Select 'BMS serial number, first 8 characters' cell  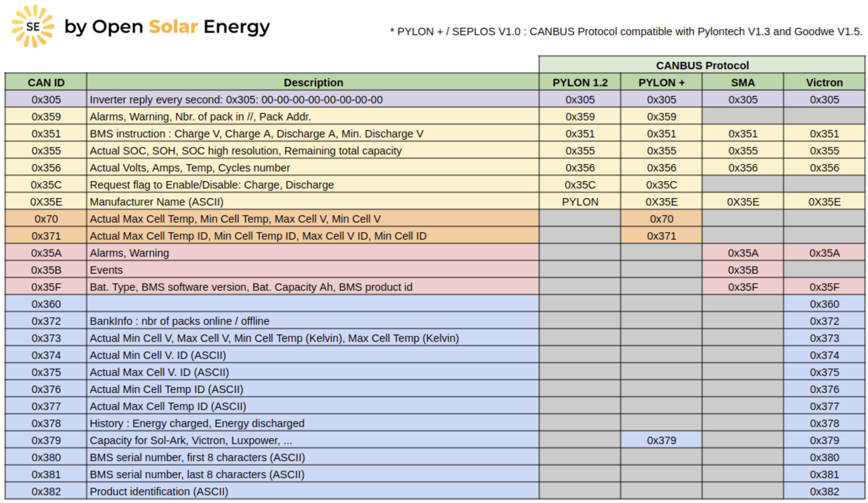(313, 457)
